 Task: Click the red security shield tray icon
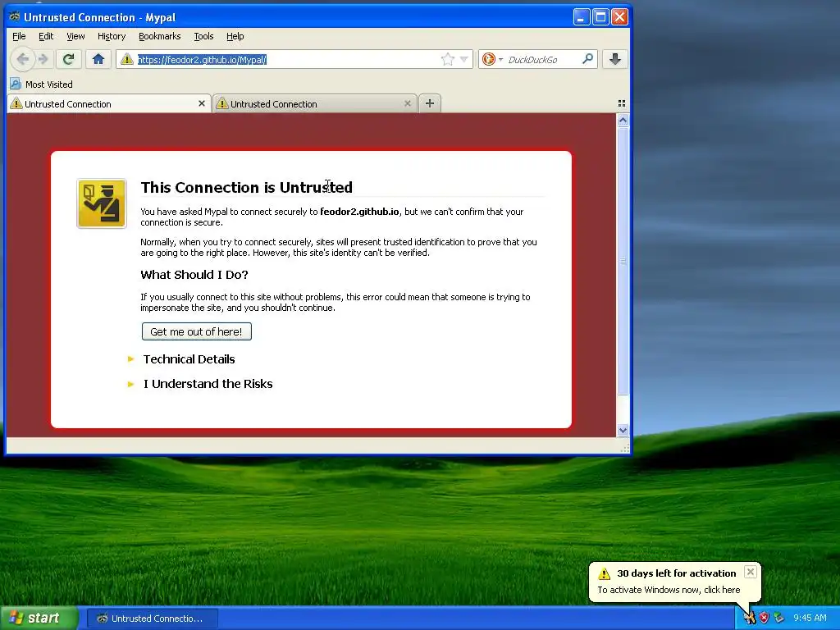click(x=764, y=618)
